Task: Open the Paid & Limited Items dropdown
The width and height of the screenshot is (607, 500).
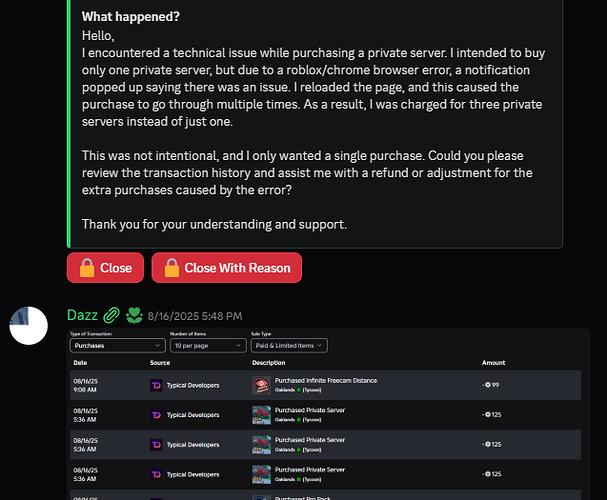Action: [288, 345]
